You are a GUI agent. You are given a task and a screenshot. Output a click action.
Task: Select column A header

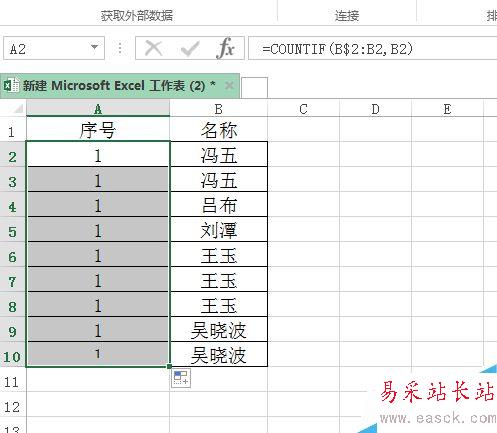[x=98, y=109]
